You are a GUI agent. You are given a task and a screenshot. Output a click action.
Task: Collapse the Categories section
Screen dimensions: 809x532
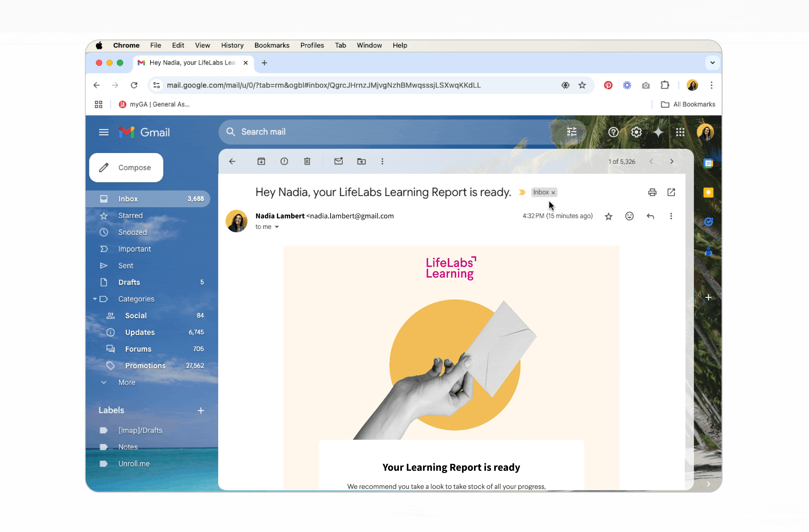click(95, 299)
